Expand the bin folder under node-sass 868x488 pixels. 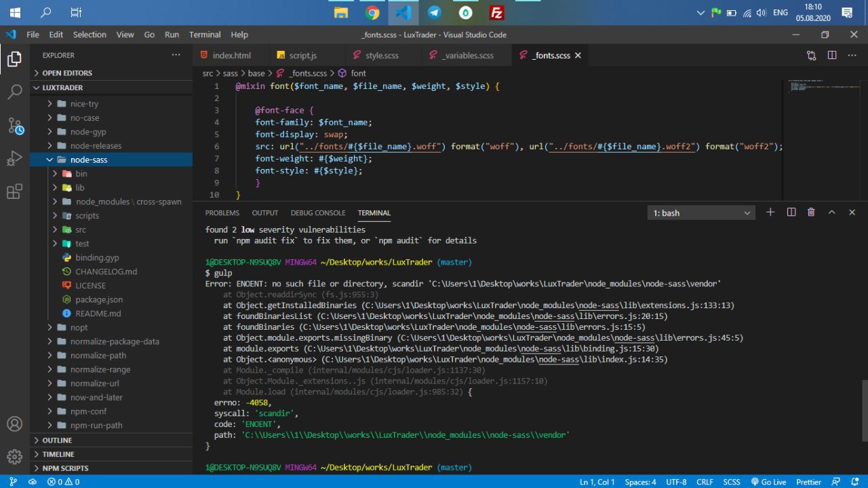112,174
